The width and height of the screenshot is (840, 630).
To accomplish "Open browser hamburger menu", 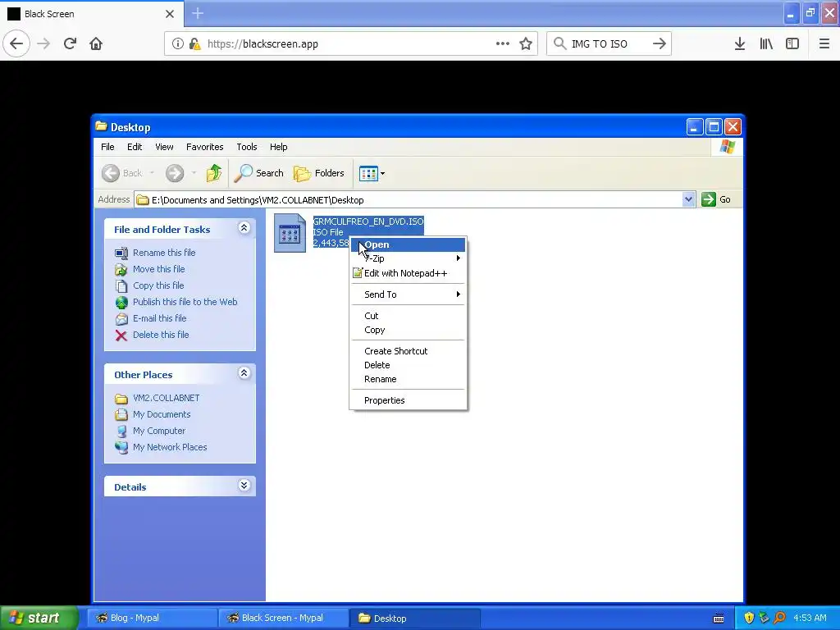I will click(824, 44).
